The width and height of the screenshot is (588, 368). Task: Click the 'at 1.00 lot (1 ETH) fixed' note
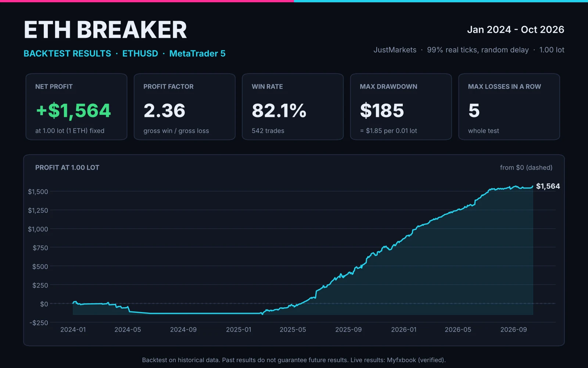70,131
